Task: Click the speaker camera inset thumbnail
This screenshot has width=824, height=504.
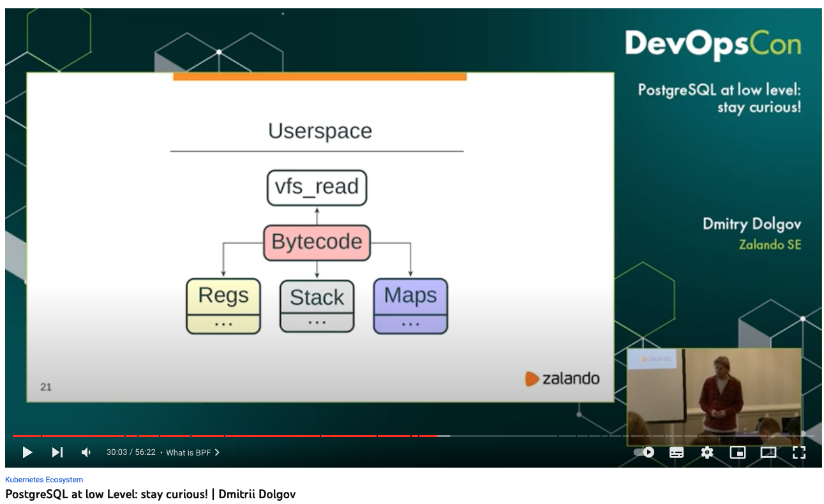Action: tap(714, 397)
